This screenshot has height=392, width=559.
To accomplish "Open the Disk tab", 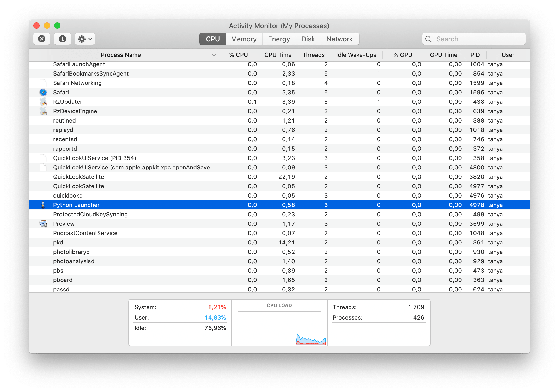I will (308, 39).
